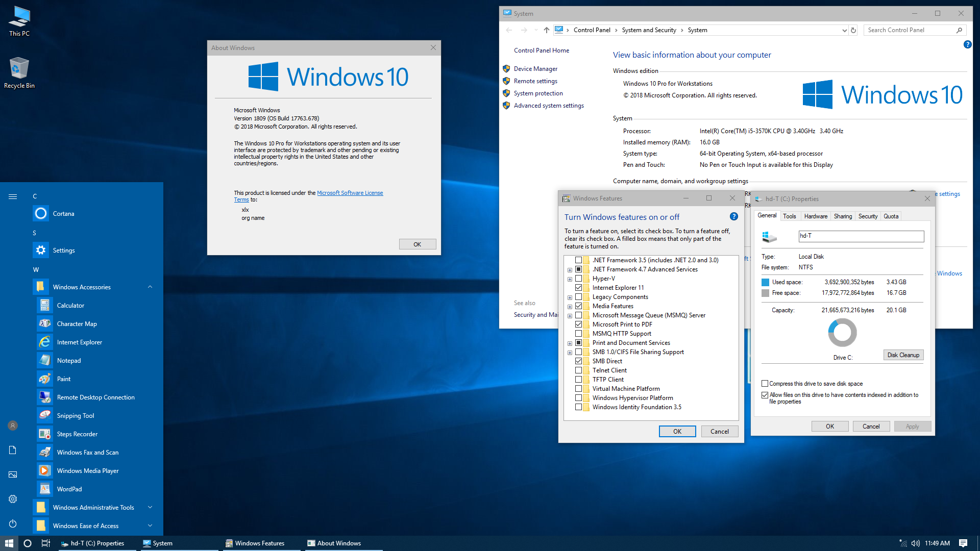The image size is (980, 551).
Task: Collapse Windows Accessories folder
Action: tap(150, 287)
